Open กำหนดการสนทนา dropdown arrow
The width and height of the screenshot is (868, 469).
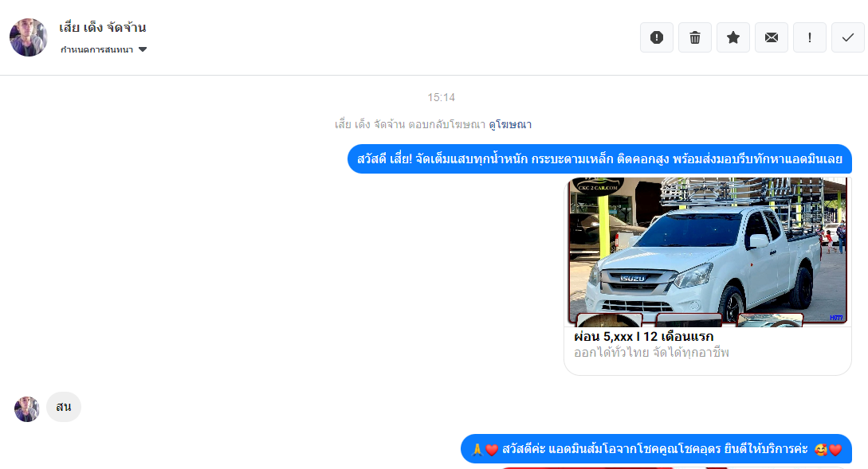point(143,49)
